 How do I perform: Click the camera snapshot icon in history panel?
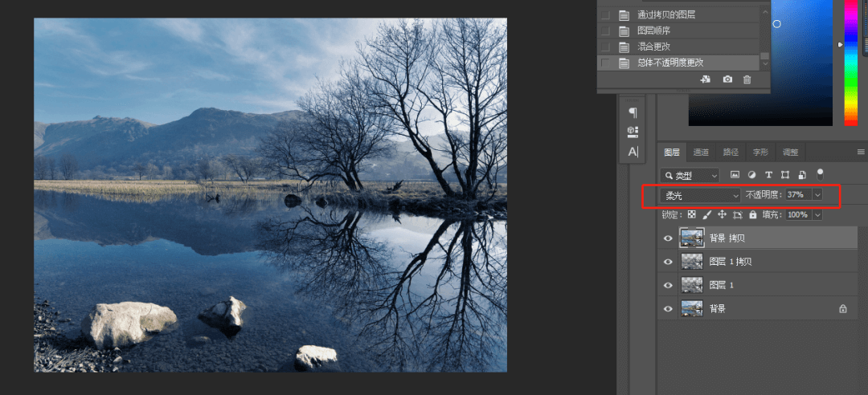coord(727,79)
